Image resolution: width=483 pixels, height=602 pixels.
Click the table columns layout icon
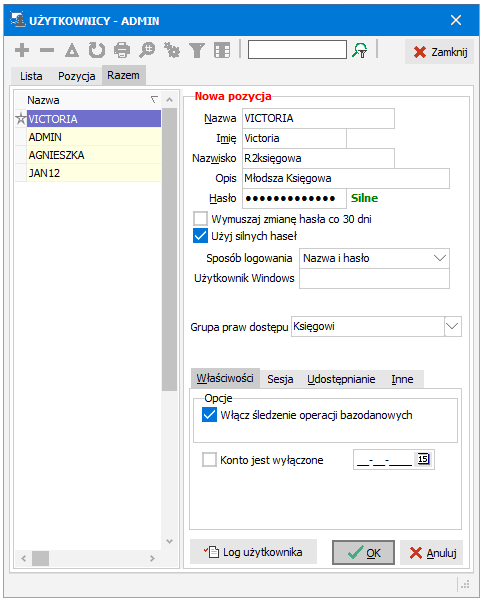(222, 50)
